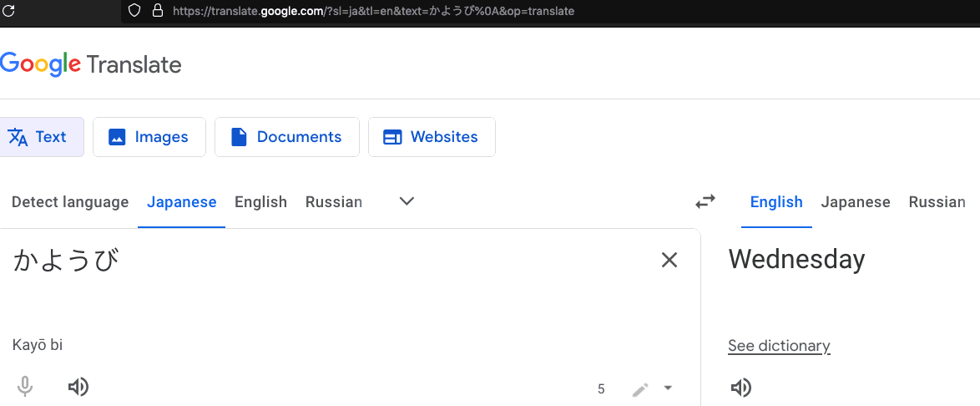This screenshot has width=980, height=406.
Task: Select Russian as the source language
Action: (x=334, y=201)
